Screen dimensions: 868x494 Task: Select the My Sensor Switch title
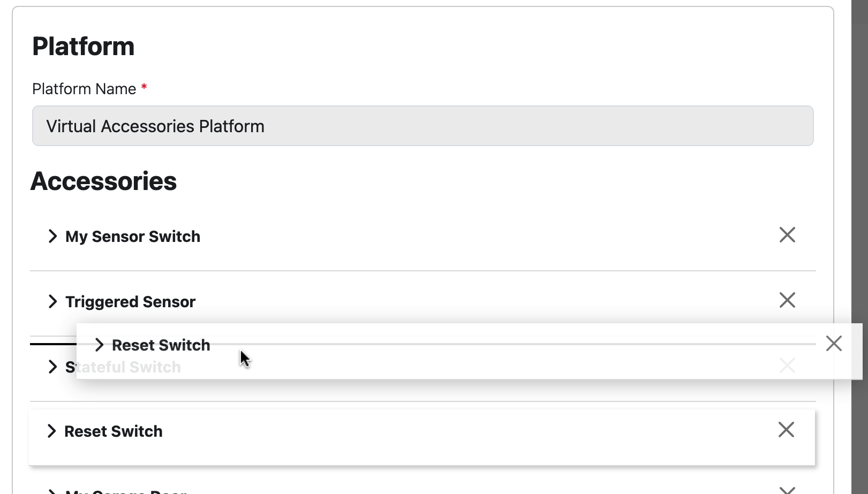pos(133,236)
